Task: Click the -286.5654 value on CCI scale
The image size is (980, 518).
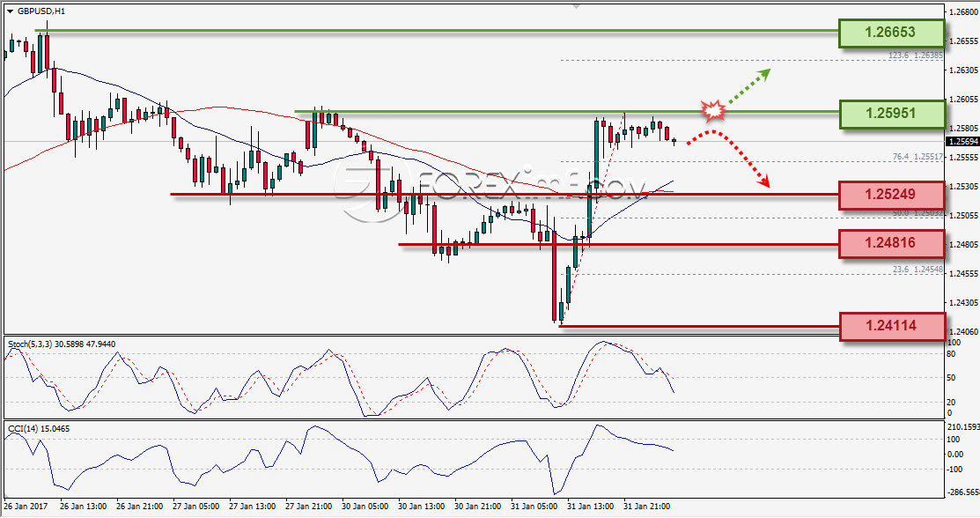Action: tap(963, 492)
